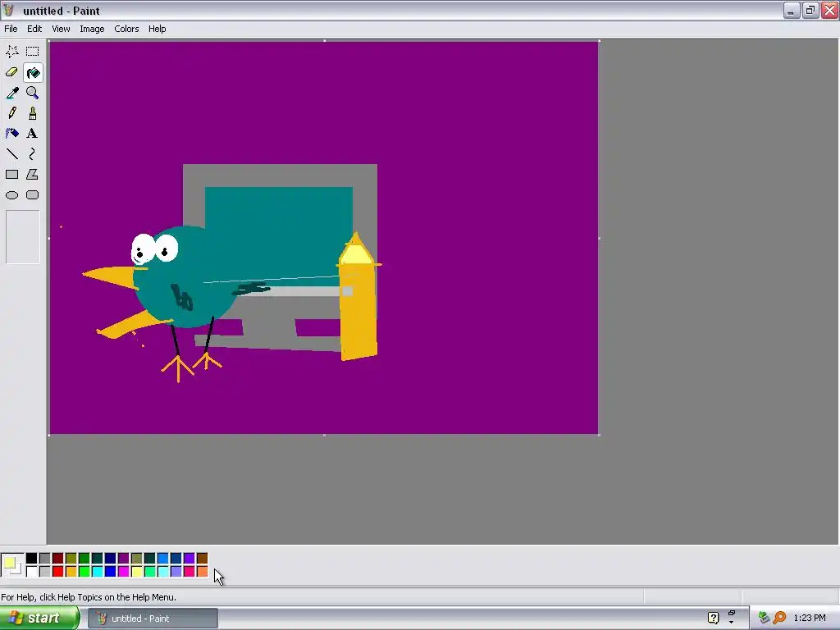
Task: Select the Rounded Rectangle tool
Action: click(33, 195)
